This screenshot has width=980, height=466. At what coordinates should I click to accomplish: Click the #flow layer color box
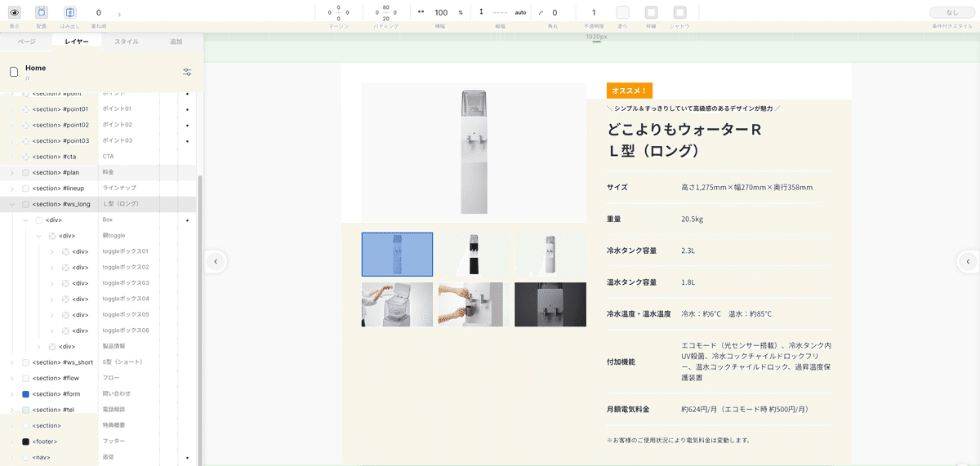pos(25,378)
